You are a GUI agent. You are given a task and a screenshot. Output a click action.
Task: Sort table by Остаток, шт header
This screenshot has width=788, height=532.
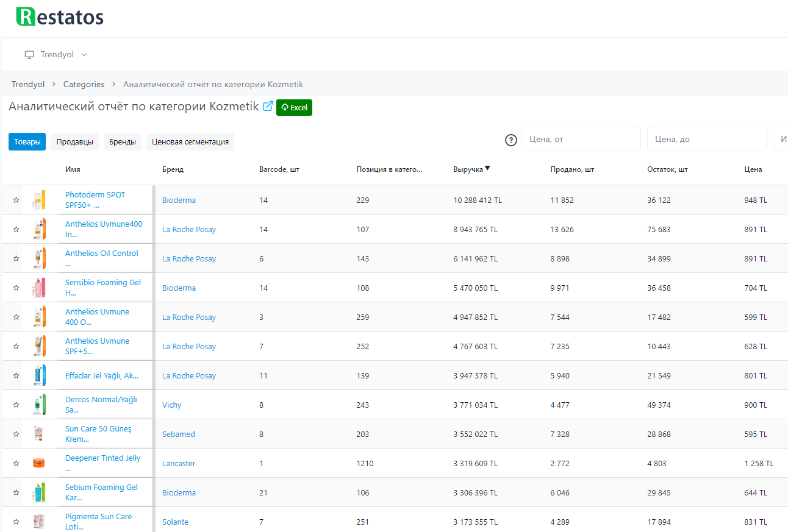tap(667, 169)
